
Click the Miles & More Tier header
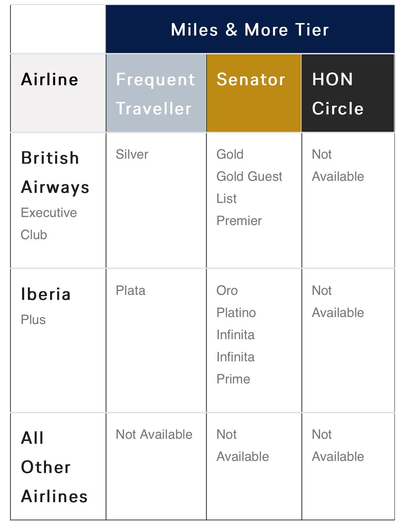pos(250,30)
